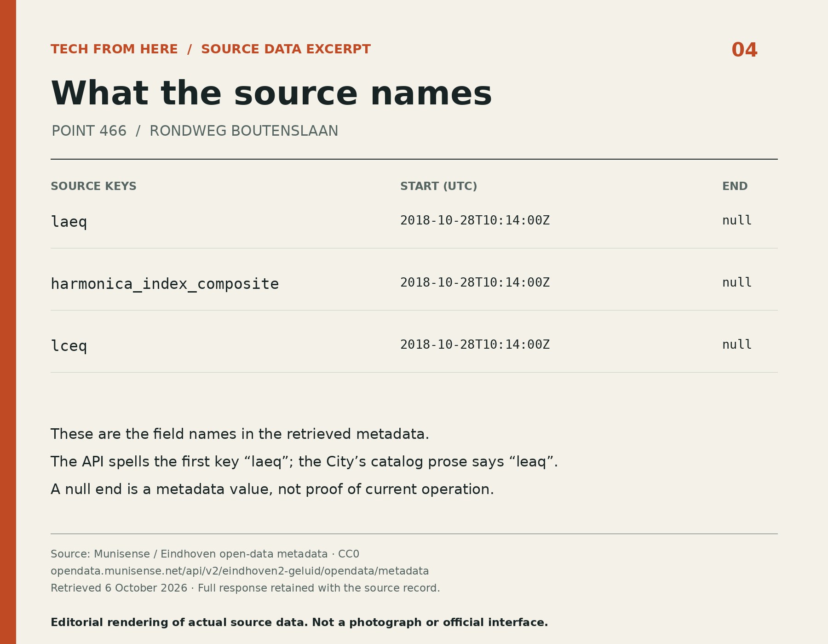Click the start timestamp in the laeq row
The image size is (828, 644).
point(475,220)
